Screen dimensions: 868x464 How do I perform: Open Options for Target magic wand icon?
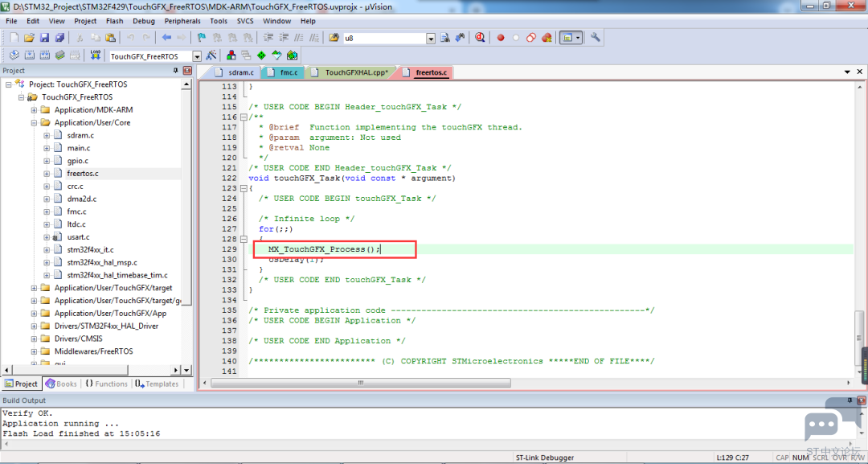coord(211,55)
